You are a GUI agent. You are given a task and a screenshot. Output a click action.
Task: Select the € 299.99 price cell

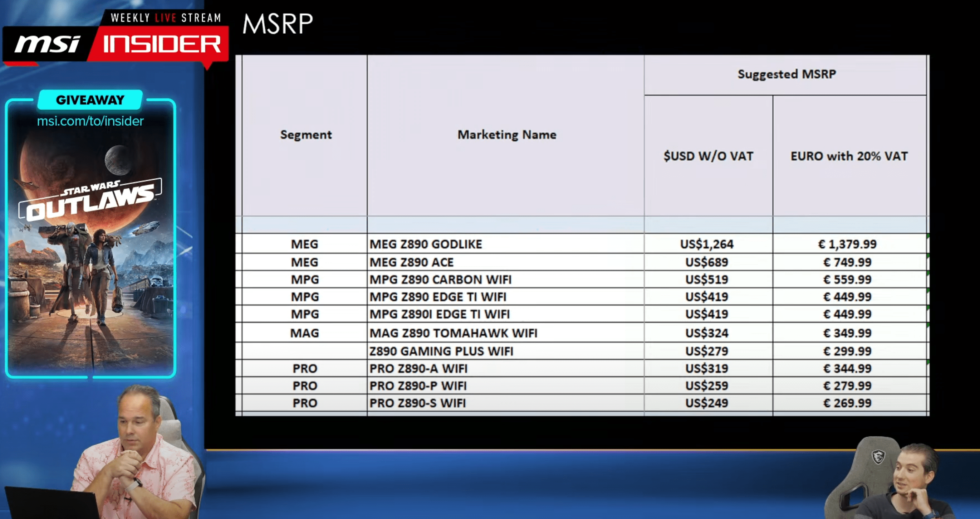click(x=849, y=351)
